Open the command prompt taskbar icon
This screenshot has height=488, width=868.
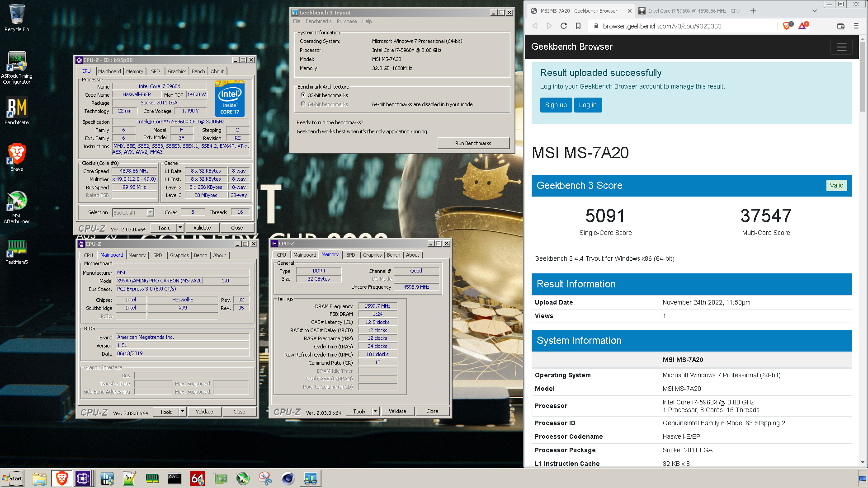coord(175,479)
